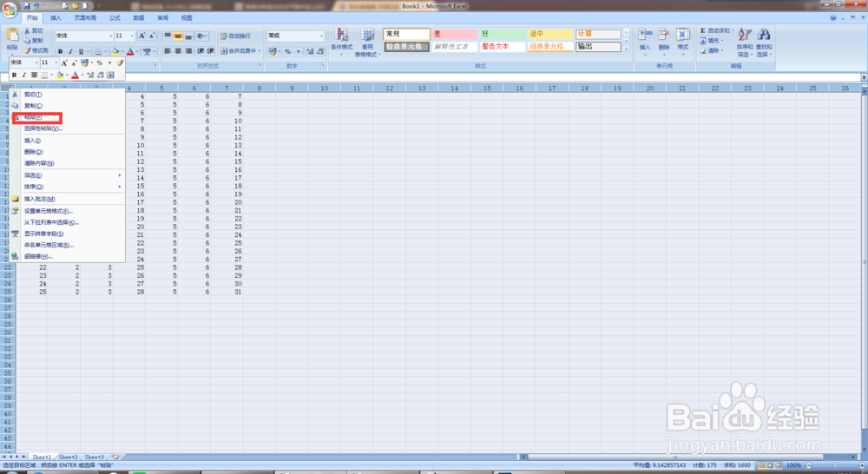
Task: Open ribbon font name dropdown (宋体)
Action: pos(111,36)
